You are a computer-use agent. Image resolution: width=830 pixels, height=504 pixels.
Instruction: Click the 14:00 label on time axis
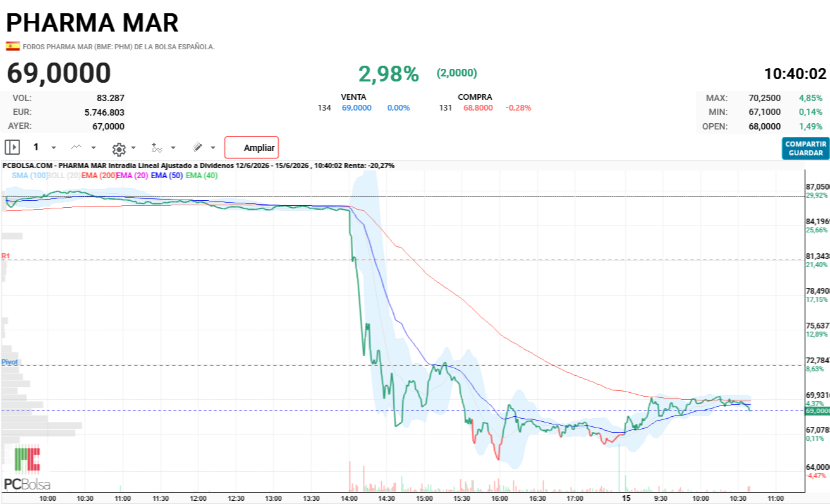[348, 498]
